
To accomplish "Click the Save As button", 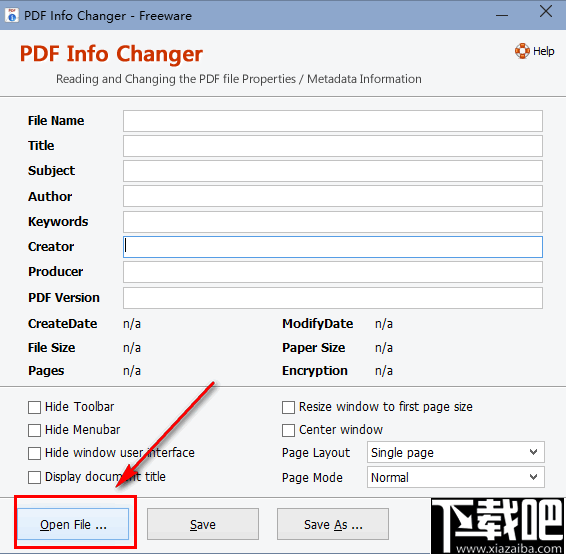I will (333, 524).
